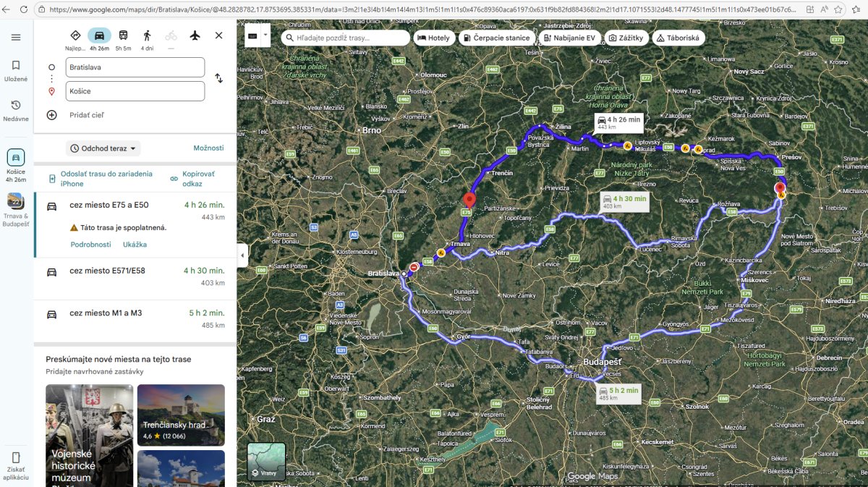Image resolution: width=868 pixels, height=487 pixels.
Task: Open the hamburger menu in the sidebar
Action: 16,37
